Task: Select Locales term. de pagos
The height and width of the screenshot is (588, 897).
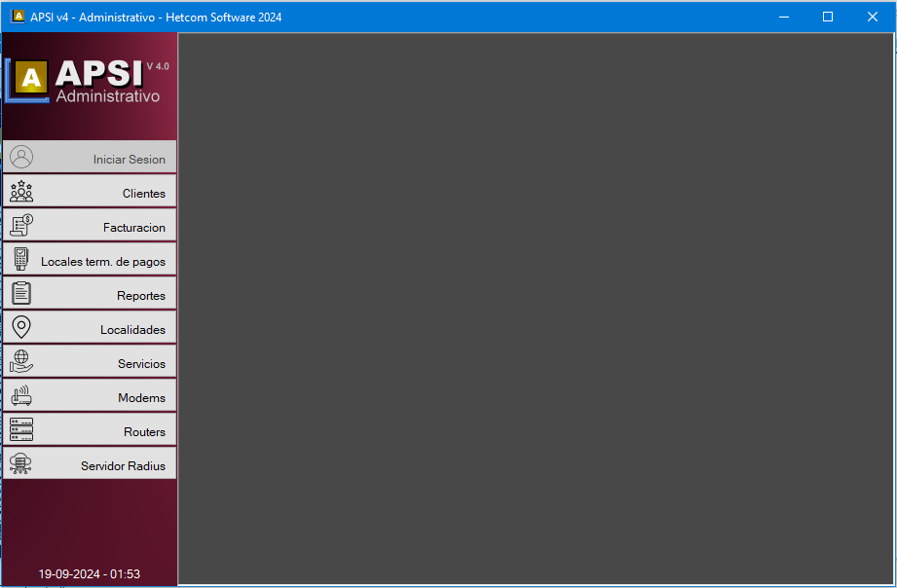Action: pyautogui.click(x=102, y=261)
